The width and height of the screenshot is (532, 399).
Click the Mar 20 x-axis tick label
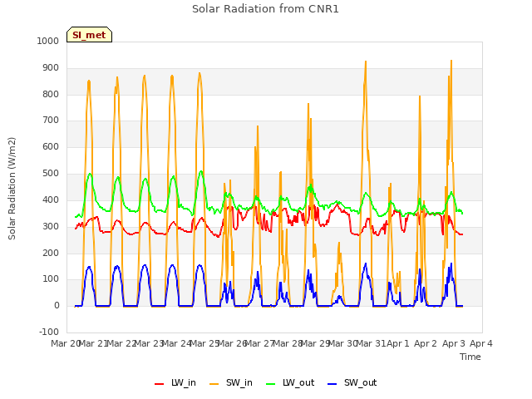pos(66,343)
